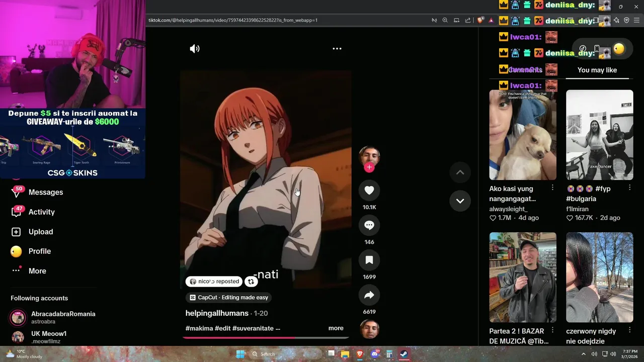Viewport: 644px width, 362px height.
Task: Click the browser address bar URL
Action: point(233,20)
